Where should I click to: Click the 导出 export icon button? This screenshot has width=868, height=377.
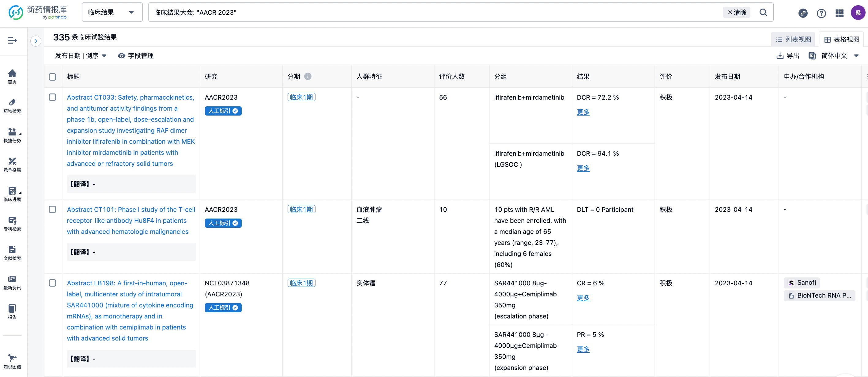click(787, 56)
